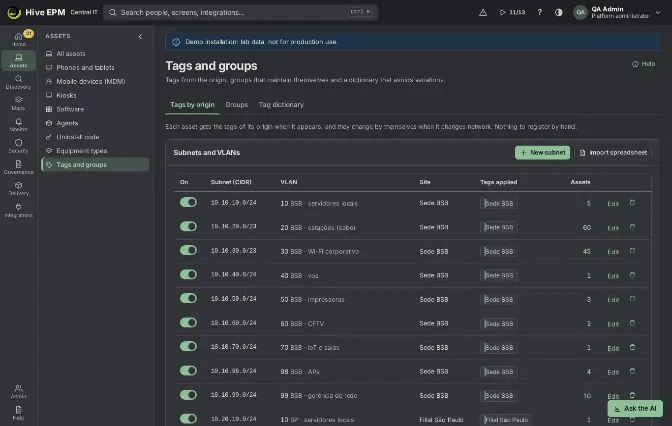Open the Security shield section
The width and height of the screenshot is (672, 426).
18,146
